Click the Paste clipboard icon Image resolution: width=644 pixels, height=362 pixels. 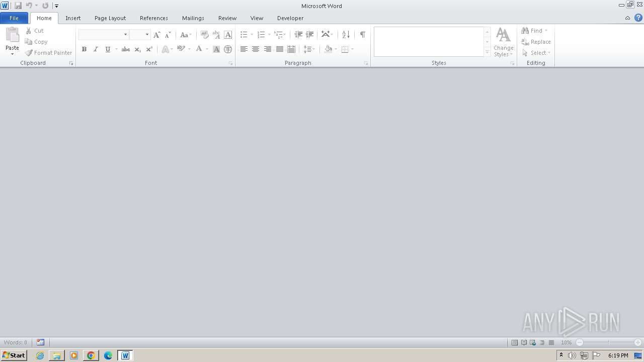click(12, 35)
